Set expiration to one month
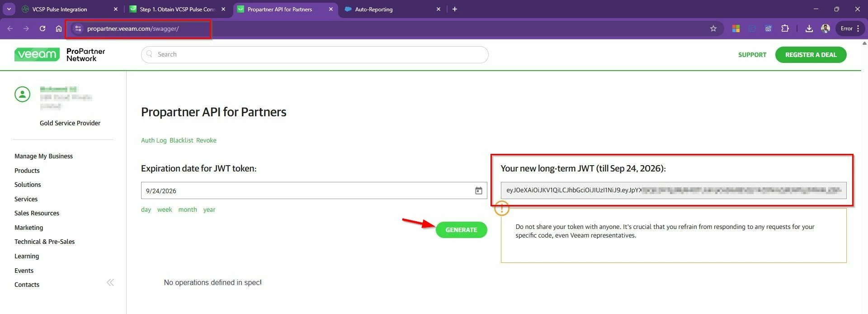This screenshot has width=868, height=314. (188, 209)
